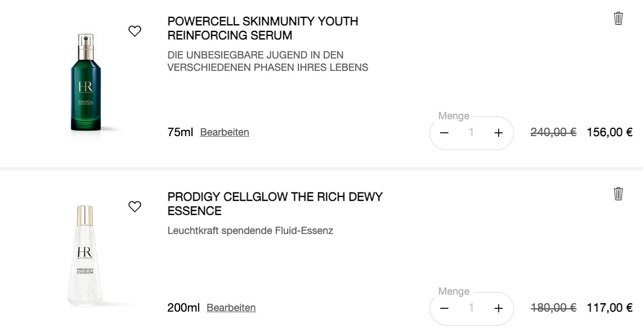The width and height of the screenshot is (644, 333).
Task: Click the Leuchtkraft spendende Fluid-Essenz description
Action: click(250, 231)
